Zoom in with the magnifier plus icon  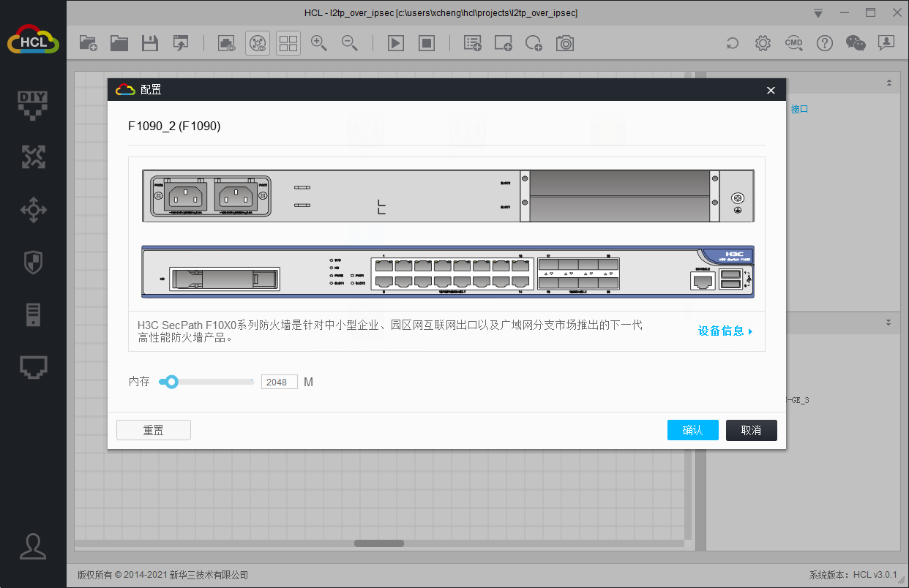click(319, 43)
